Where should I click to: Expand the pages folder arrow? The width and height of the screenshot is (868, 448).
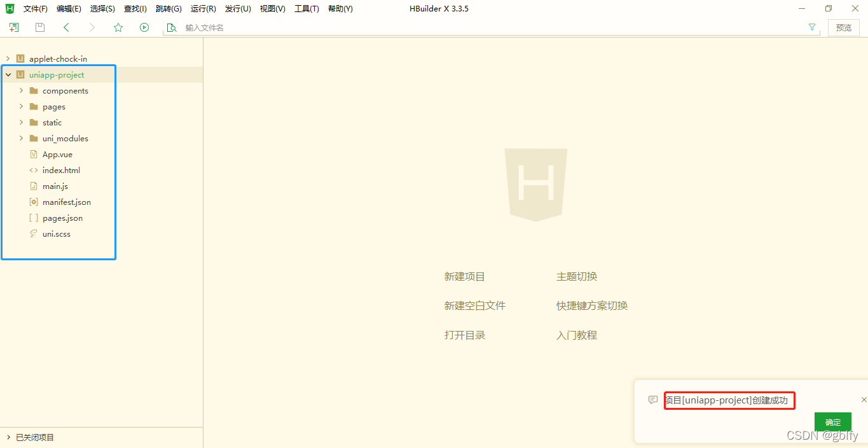[x=21, y=106]
